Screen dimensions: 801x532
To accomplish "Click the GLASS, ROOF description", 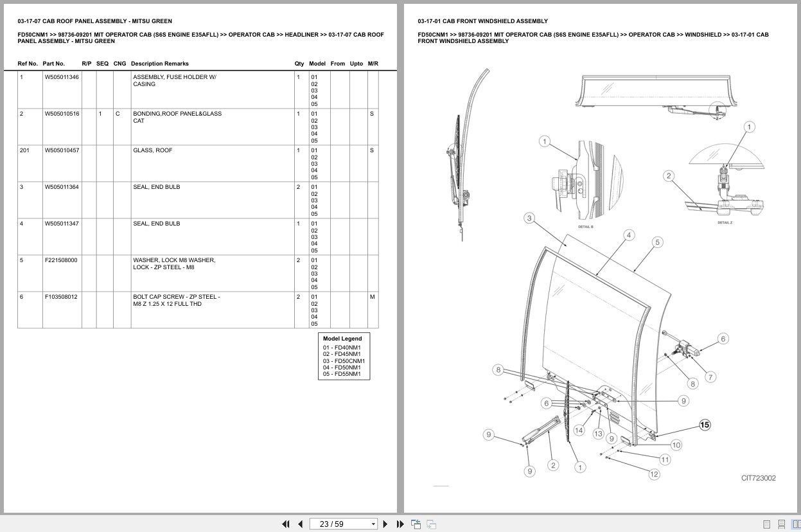I will (x=153, y=150).
